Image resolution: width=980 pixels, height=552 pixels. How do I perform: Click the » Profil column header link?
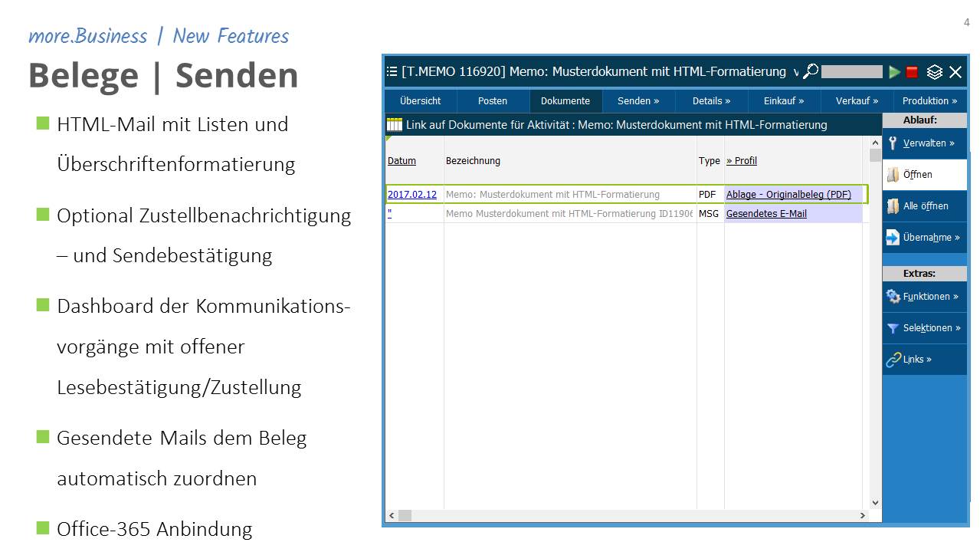(742, 161)
